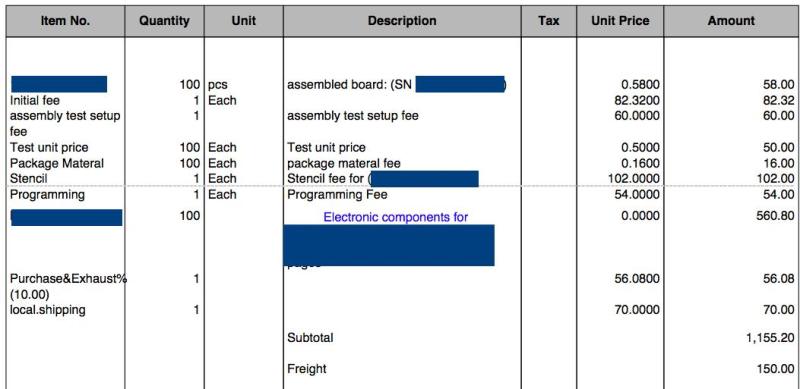Select the package materal fee description

(344, 163)
